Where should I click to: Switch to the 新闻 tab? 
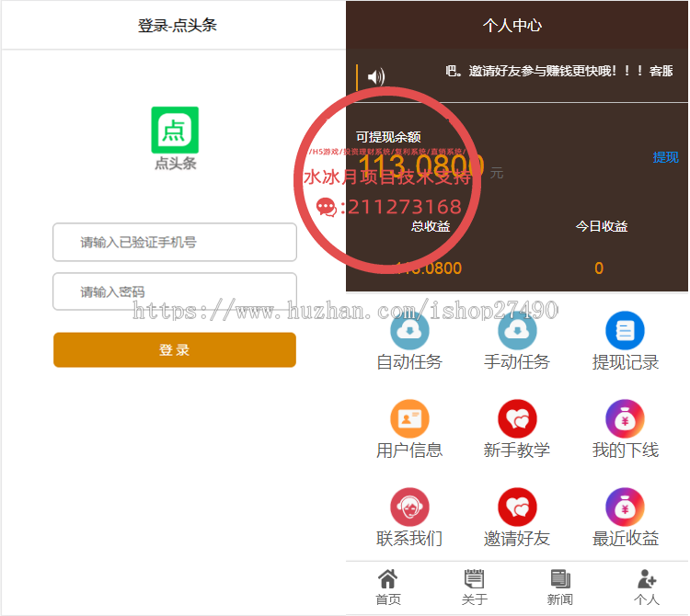point(559,587)
